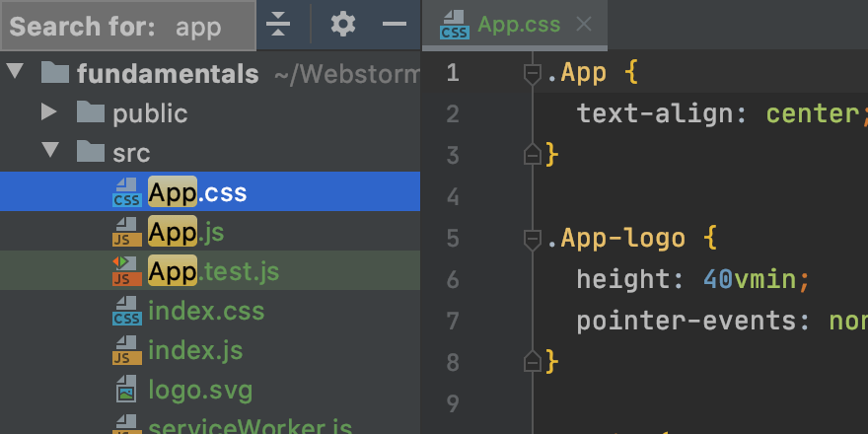Collapse the fundamentals project root folder
The width and height of the screenshot is (868, 434).
click(x=15, y=73)
